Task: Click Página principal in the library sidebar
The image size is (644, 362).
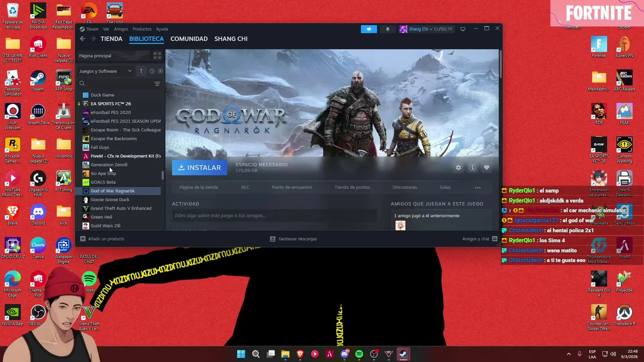Action: tap(95, 56)
